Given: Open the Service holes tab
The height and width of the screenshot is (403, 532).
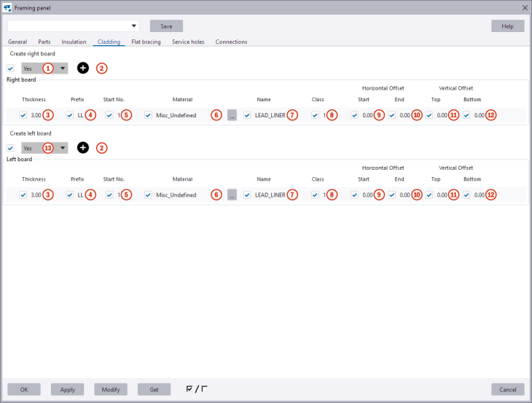Looking at the screenshot, I should [188, 42].
